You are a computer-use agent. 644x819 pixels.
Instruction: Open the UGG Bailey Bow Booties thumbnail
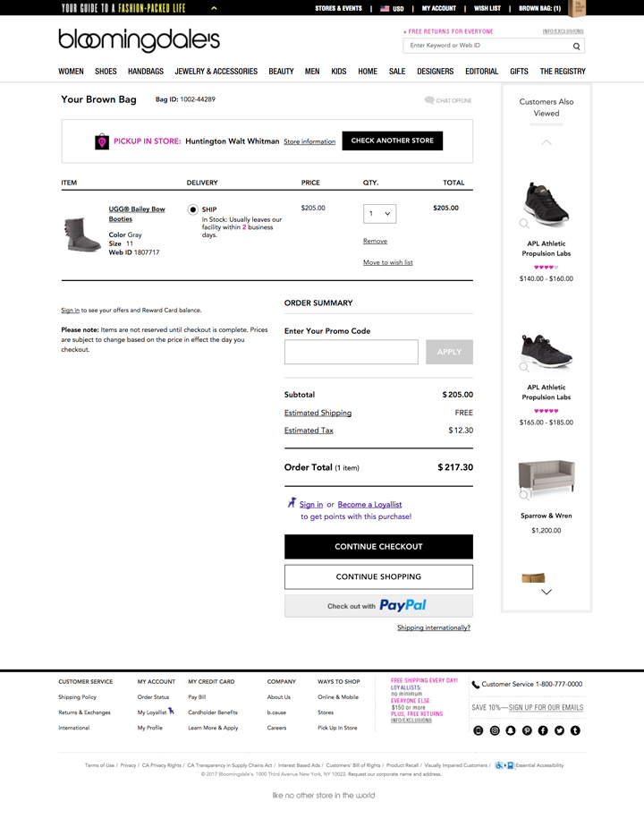pos(83,234)
